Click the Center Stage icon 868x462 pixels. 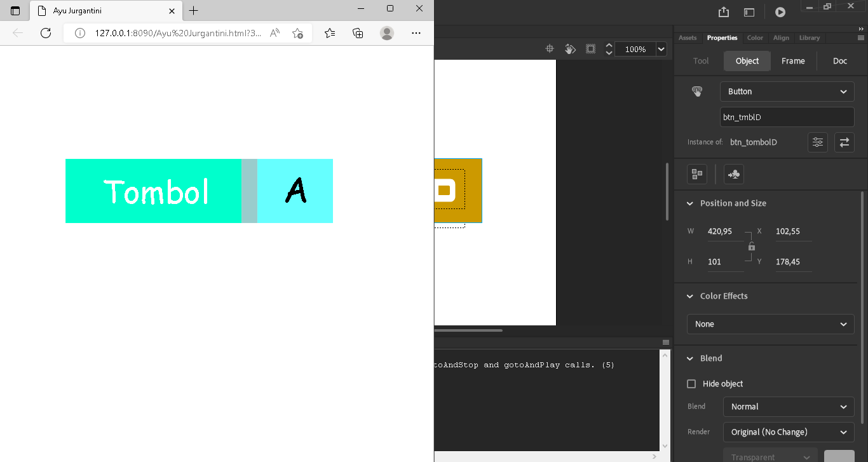(550, 49)
